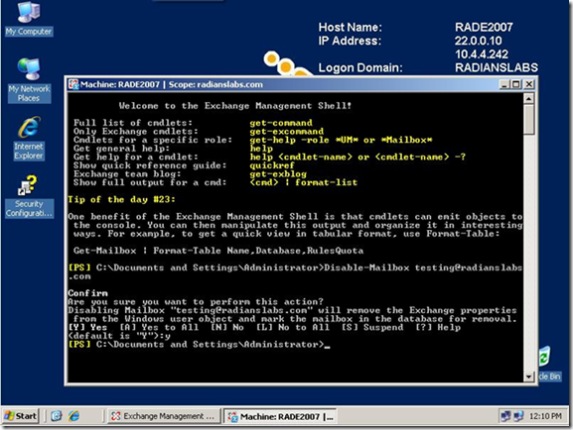Click scrollbar down arrow in shell window
The height and width of the screenshot is (430, 573).
point(529,376)
